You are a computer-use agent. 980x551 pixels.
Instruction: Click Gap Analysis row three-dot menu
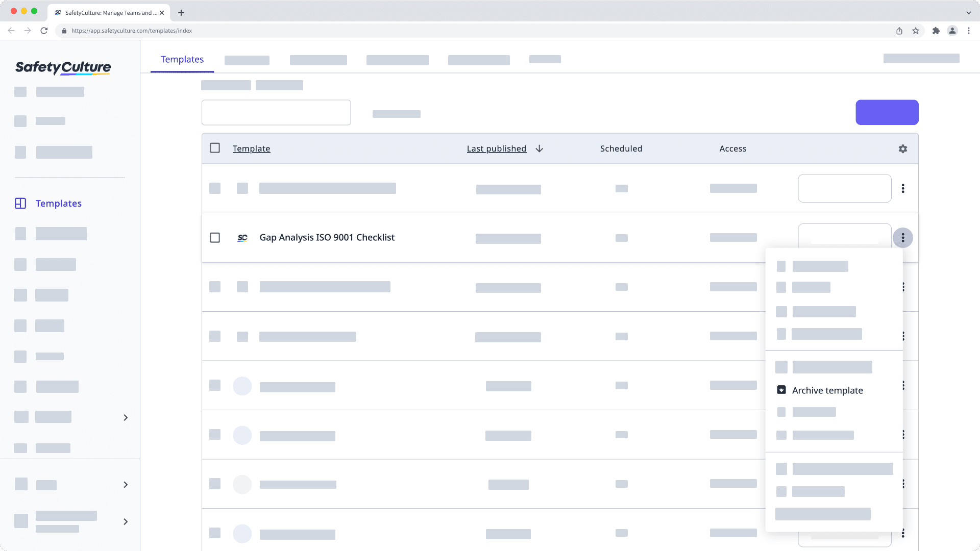pyautogui.click(x=902, y=238)
